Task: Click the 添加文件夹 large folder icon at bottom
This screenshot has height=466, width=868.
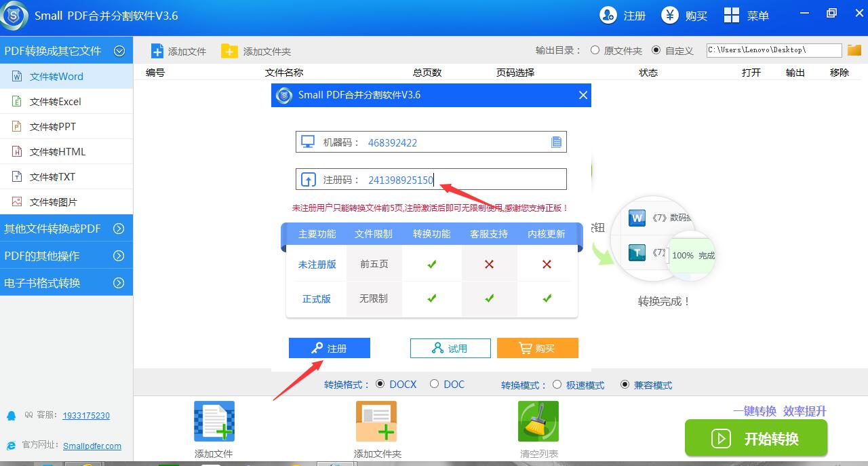Action: [376, 421]
